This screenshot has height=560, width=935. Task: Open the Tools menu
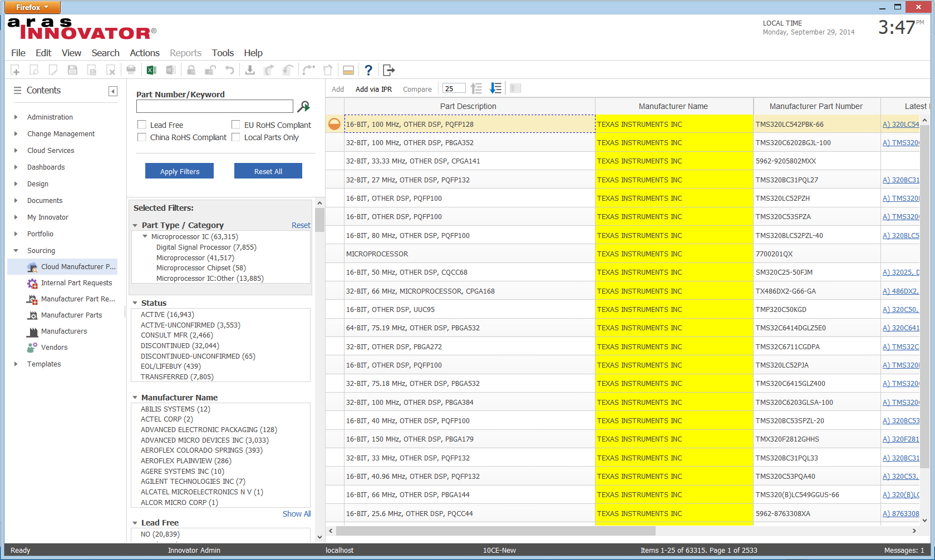(x=223, y=53)
